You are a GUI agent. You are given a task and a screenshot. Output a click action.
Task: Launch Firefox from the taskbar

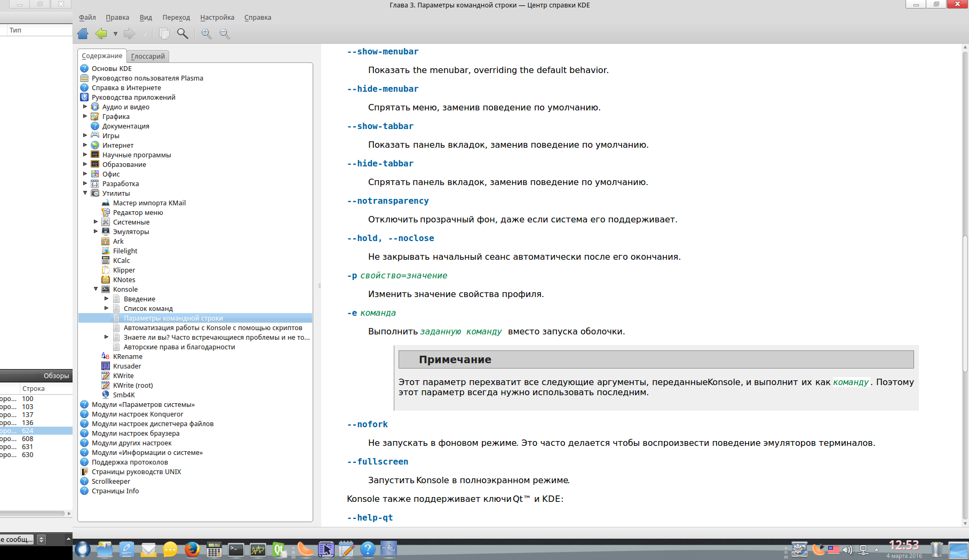click(192, 549)
